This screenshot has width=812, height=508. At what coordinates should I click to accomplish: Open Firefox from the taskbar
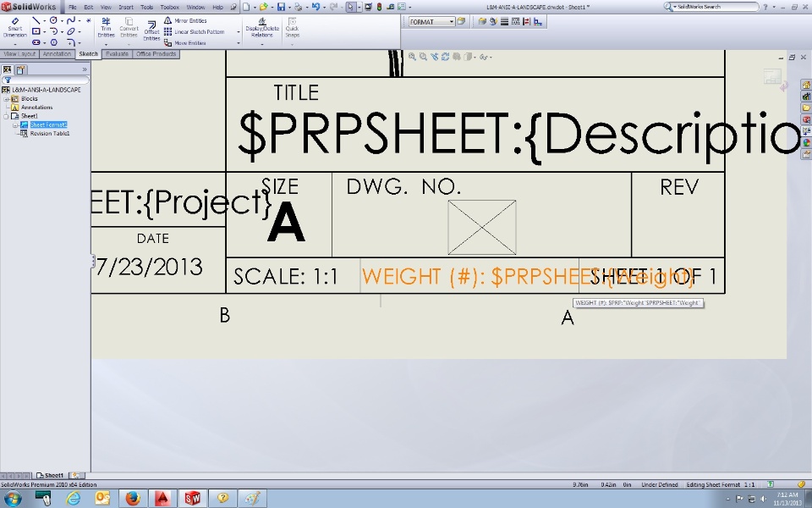tap(133, 499)
